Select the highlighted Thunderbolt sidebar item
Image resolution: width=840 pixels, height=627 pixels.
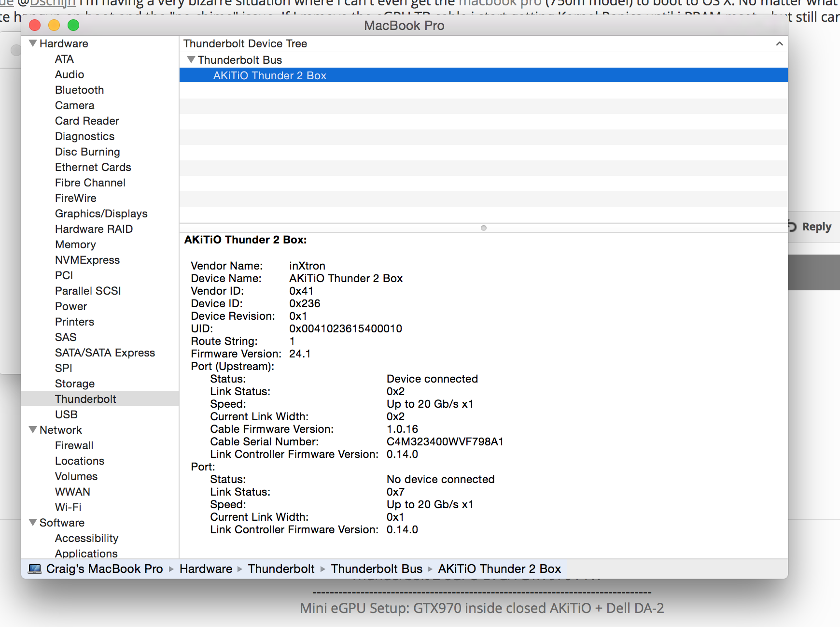pyautogui.click(x=100, y=399)
